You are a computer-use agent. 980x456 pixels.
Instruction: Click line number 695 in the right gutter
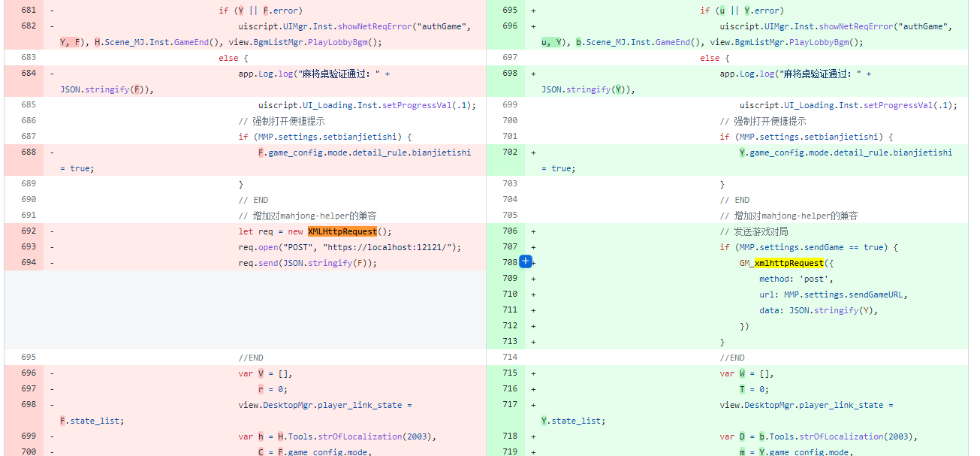[509, 10]
